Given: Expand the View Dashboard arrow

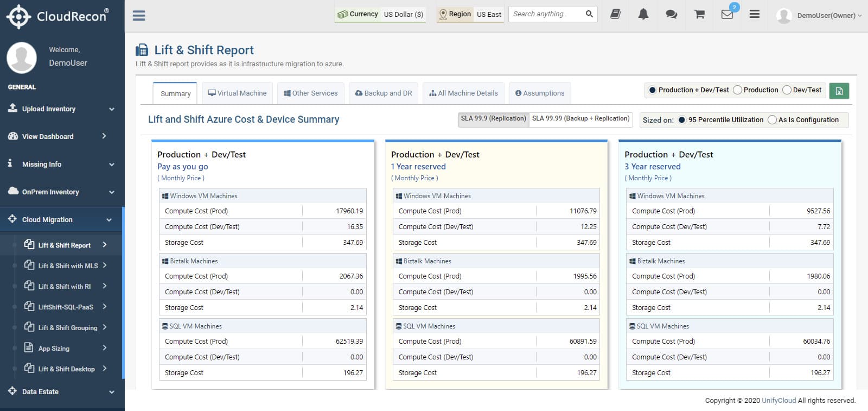Looking at the screenshot, I should (104, 136).
